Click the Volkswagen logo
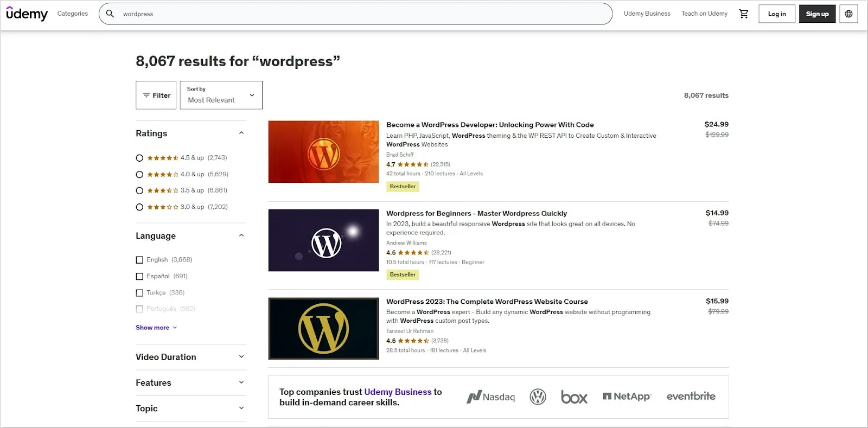868x428 pixels. pyautogui.click(x=538, y=397)
